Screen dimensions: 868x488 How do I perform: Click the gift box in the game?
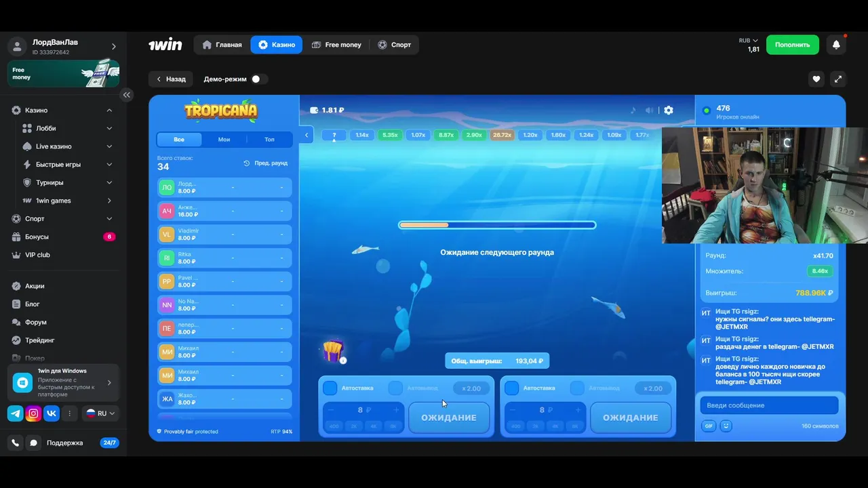[333, 351]
